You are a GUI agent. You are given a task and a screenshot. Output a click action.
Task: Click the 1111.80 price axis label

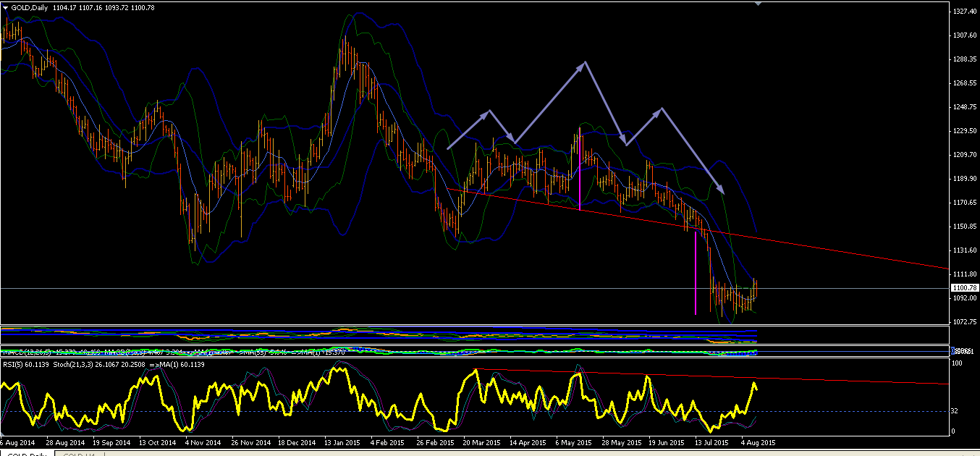[966, 274]
